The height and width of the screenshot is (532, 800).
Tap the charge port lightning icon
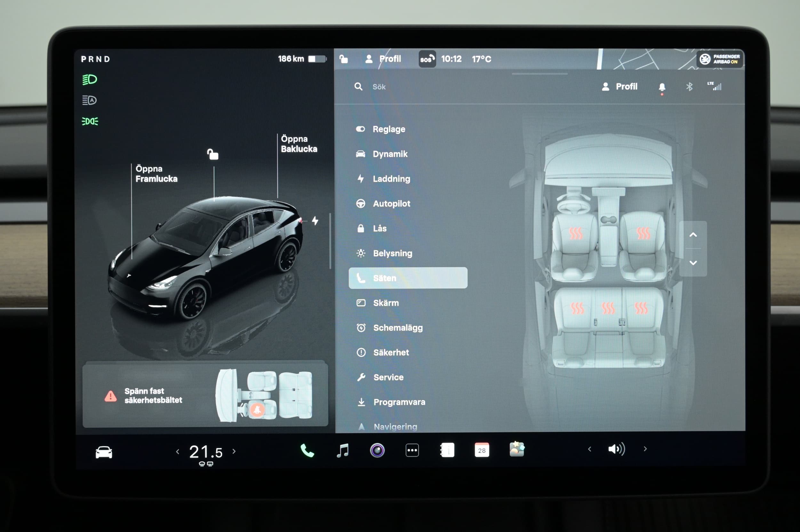pos(315,221)
